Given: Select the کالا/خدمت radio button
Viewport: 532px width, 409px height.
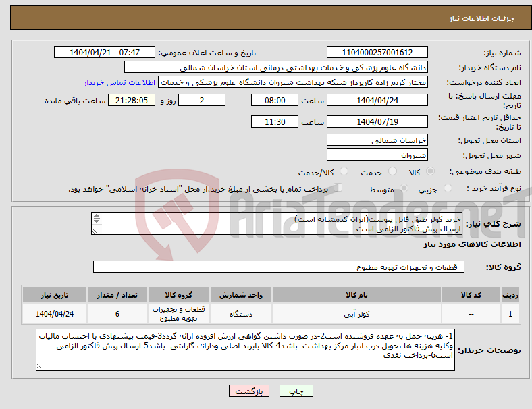Looking at the screenshot, I should pos(344,171).
